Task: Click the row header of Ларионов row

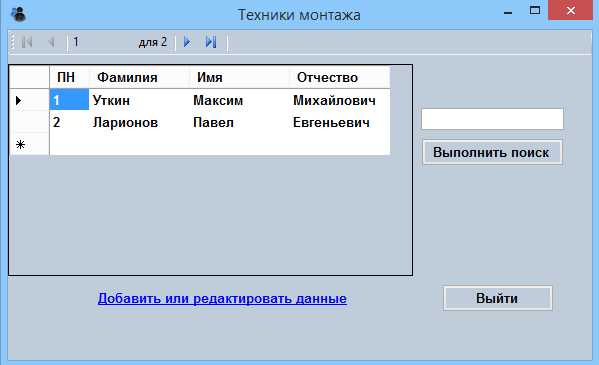Action: (x=29, y=122)
